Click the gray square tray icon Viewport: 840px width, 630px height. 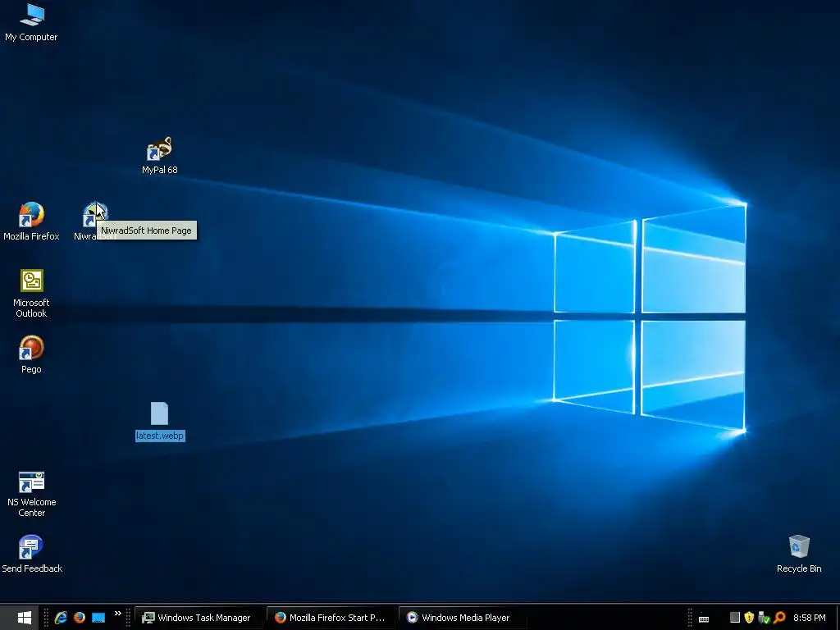pyautogui.click(x=735, y=618)
